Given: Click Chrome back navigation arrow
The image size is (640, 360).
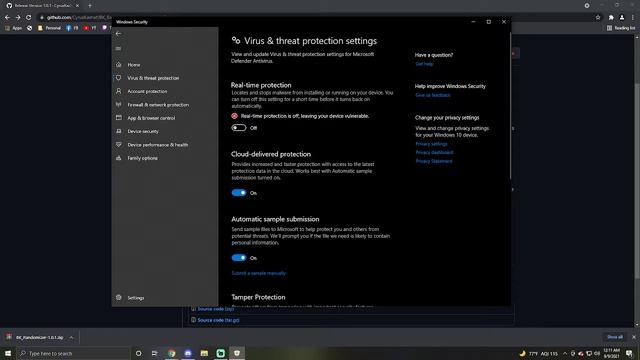Looking at the screenshot, I should click(7, 17).
